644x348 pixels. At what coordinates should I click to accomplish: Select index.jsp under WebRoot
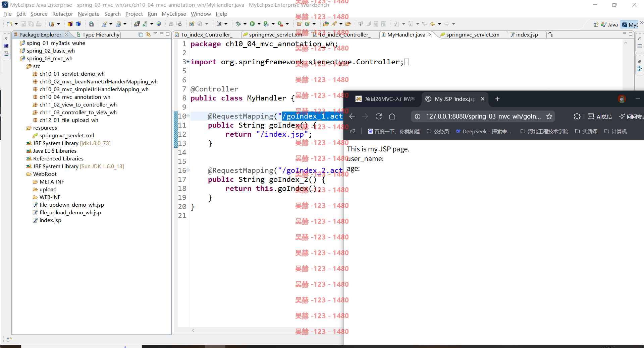(x=47, y=220)
